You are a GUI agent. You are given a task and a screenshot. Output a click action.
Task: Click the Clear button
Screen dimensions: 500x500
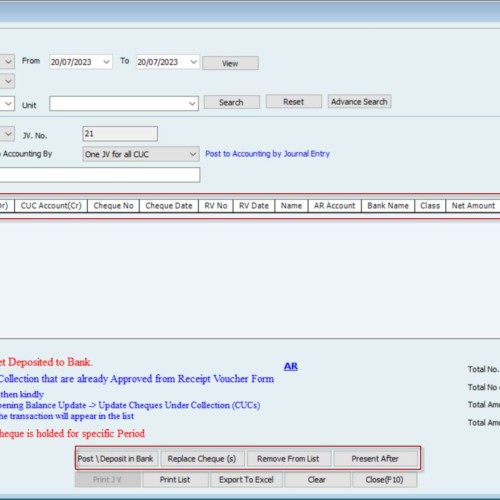(317, 480)
